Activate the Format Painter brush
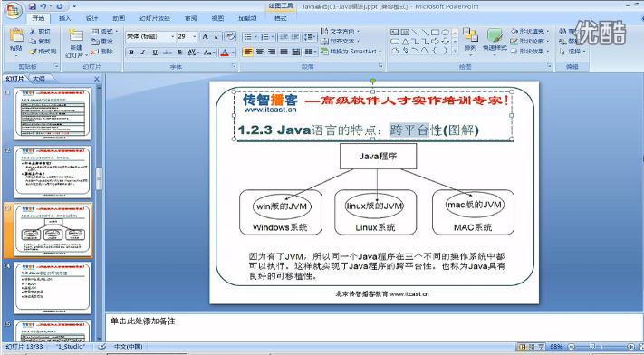 pos(43,52)
